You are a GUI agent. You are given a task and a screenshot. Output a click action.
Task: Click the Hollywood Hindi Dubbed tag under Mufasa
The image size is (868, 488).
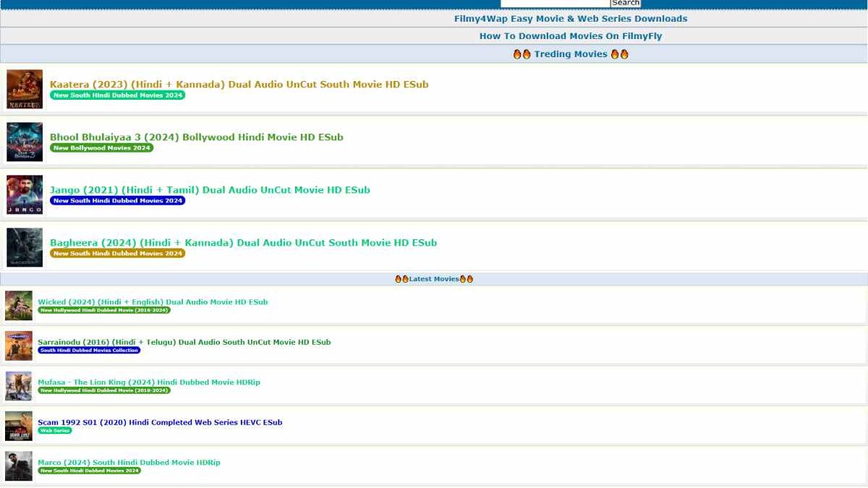tap(104, 390)
